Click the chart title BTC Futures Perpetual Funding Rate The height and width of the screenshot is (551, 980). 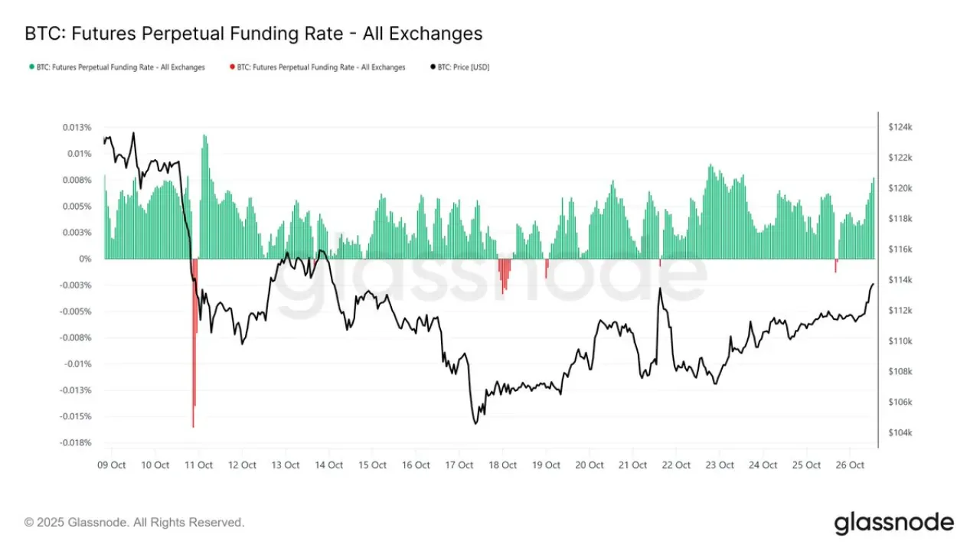tap(253, 34)
